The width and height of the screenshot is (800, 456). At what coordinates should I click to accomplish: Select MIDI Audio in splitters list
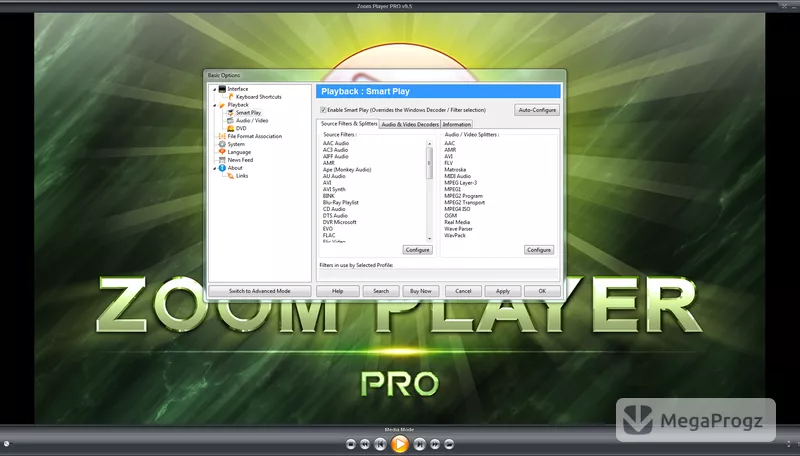click(x=457, y=176)
